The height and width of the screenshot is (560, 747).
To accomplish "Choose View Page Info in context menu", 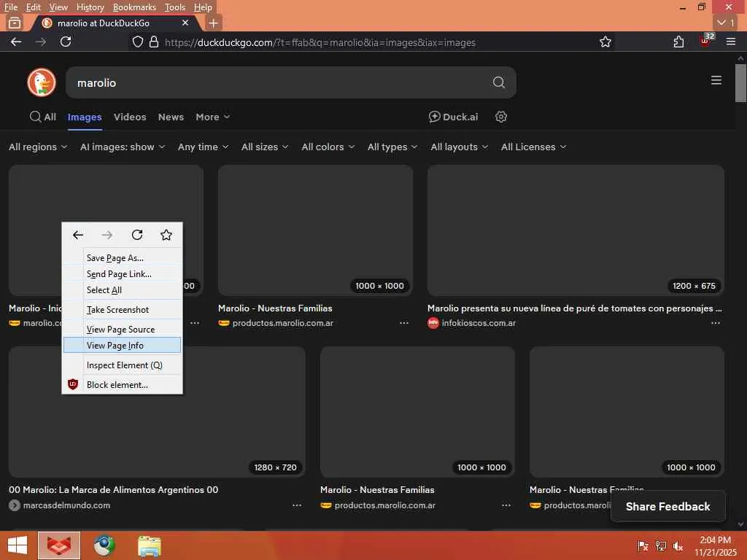I will [x=122, y=345].
